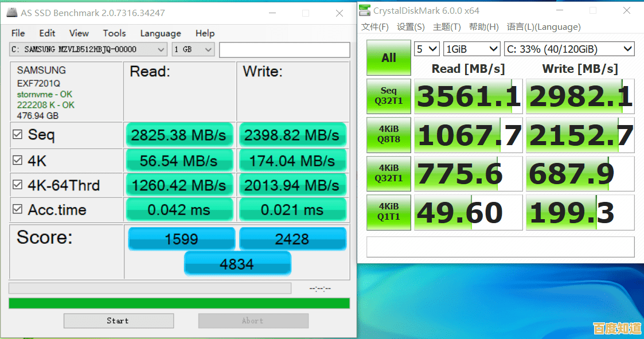The image size is (644, 339).
Task: Click the AS SSD Benchmark title bar icon
Action: tap(11, 13)
